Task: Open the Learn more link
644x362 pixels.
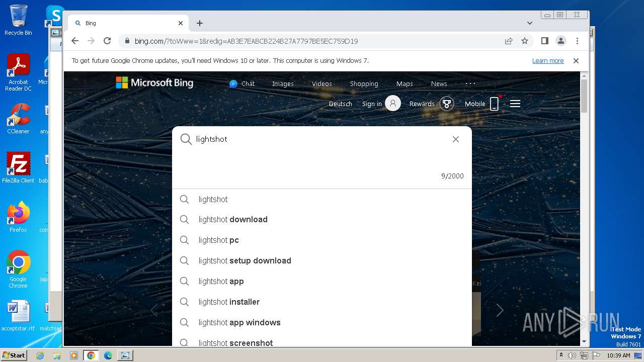Action: click(548, 60)
